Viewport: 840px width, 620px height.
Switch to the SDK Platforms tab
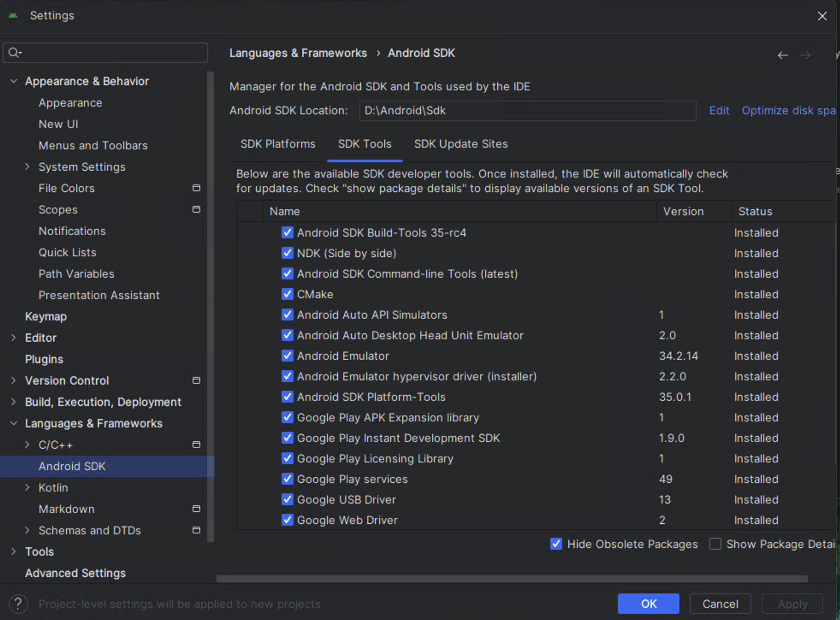277,144
